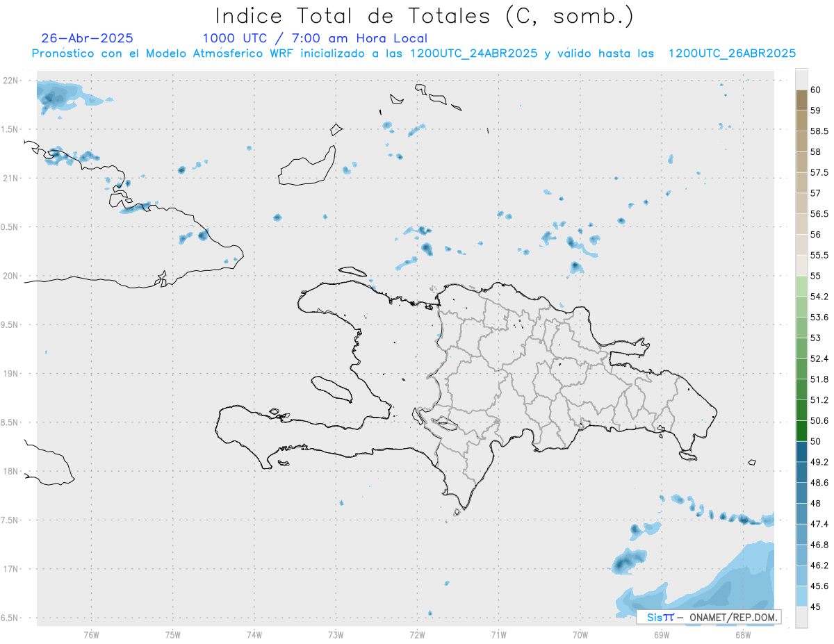Click the legend value '45'
The width and height of the screenshot is (834, 644).
(815, 606)
